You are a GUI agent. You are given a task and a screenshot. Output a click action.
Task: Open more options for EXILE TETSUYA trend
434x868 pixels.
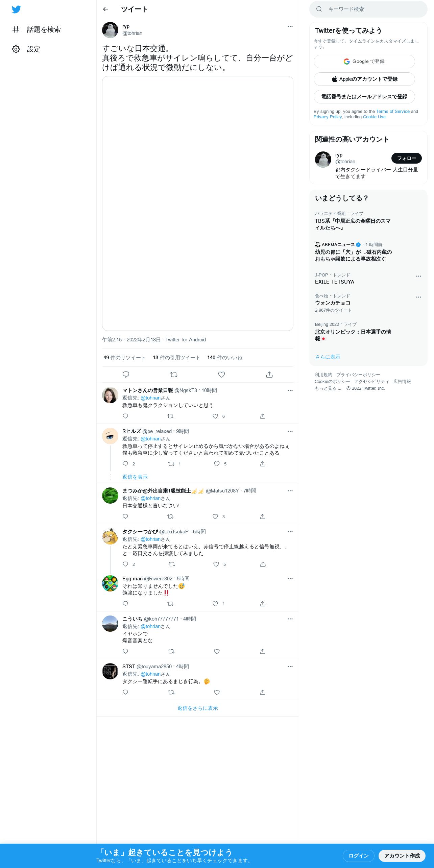click(x=418, y=276)
